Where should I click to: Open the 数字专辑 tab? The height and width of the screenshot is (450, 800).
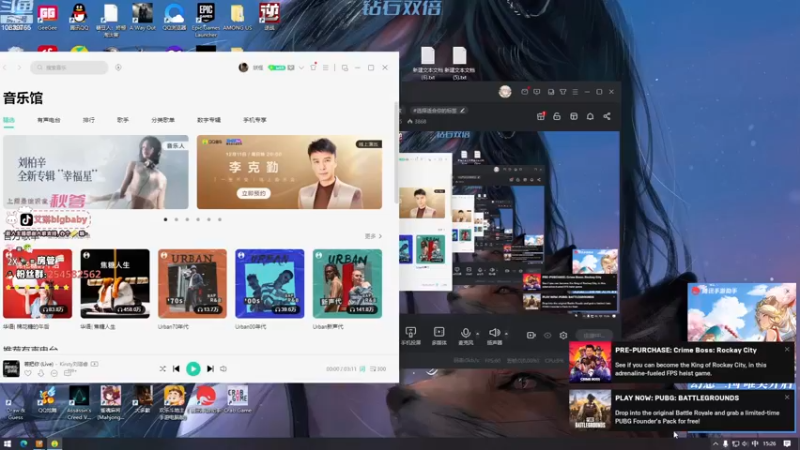click(x=209, y=120)
